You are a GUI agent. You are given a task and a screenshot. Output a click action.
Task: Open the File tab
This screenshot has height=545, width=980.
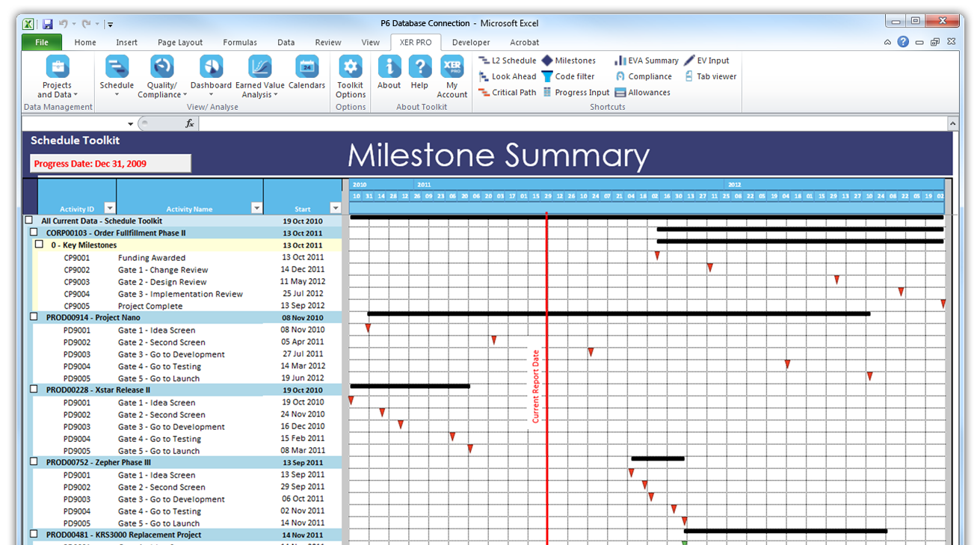click(x=41, y=43)
